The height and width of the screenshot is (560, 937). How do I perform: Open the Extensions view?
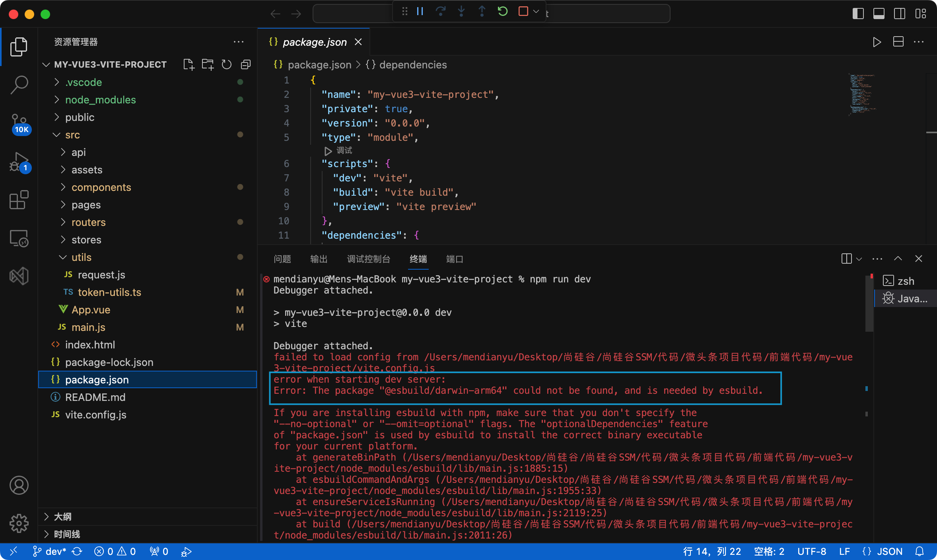tap(19, 200)
